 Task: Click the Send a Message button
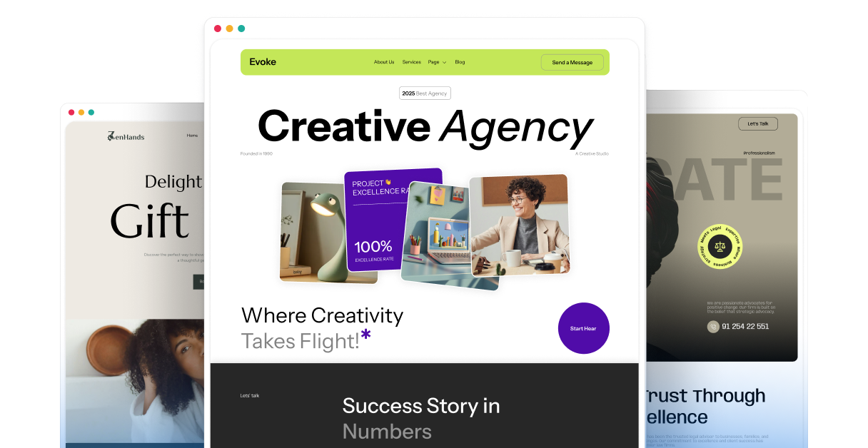coord(572,62)
